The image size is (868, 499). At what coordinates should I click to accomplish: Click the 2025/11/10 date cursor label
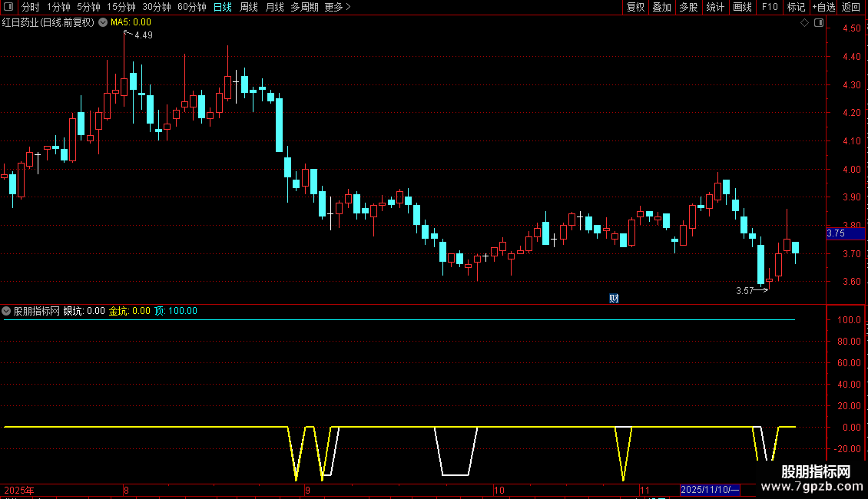[x=710, y=490]
